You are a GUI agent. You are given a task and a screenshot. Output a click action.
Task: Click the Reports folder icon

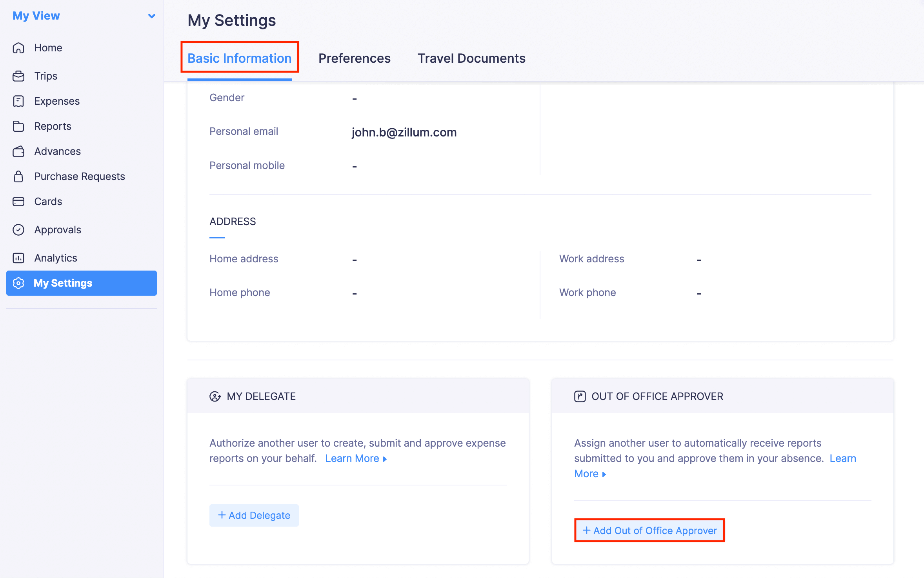click(18, 126)
